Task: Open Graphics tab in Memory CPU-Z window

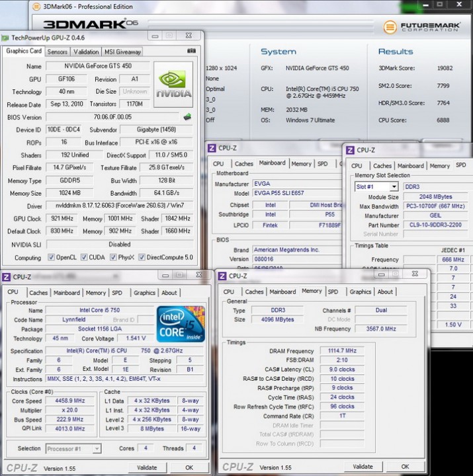Action: point(361,292)
